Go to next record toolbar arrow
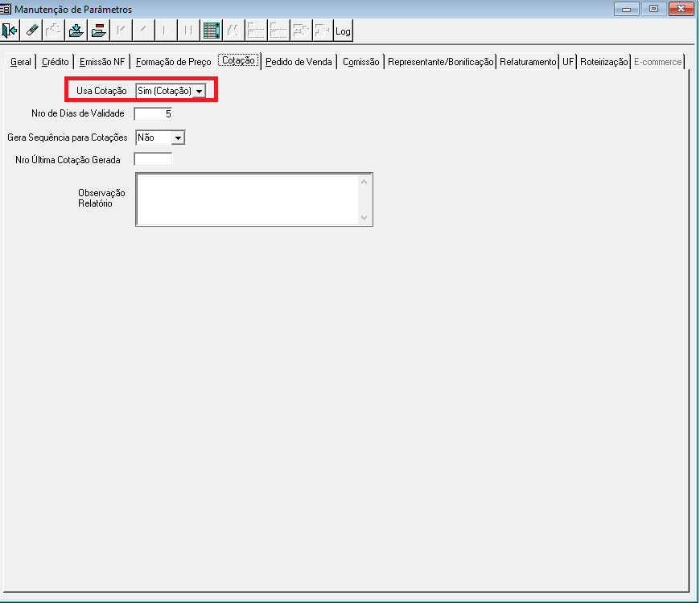 click(x=166, y=31)
